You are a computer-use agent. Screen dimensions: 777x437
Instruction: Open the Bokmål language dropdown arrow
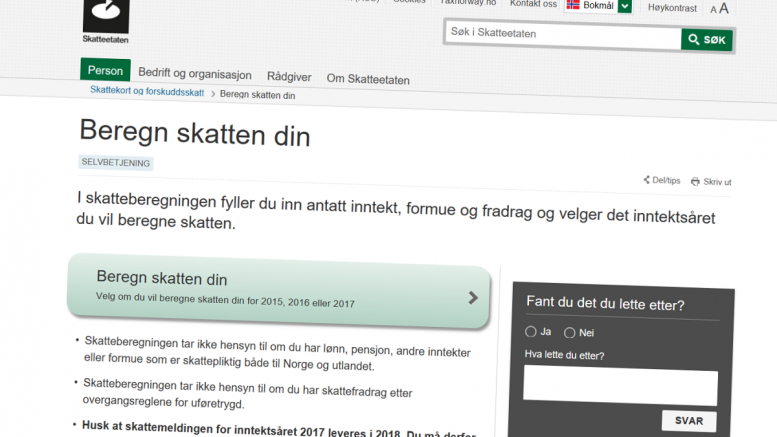click(x=625, y=6)
